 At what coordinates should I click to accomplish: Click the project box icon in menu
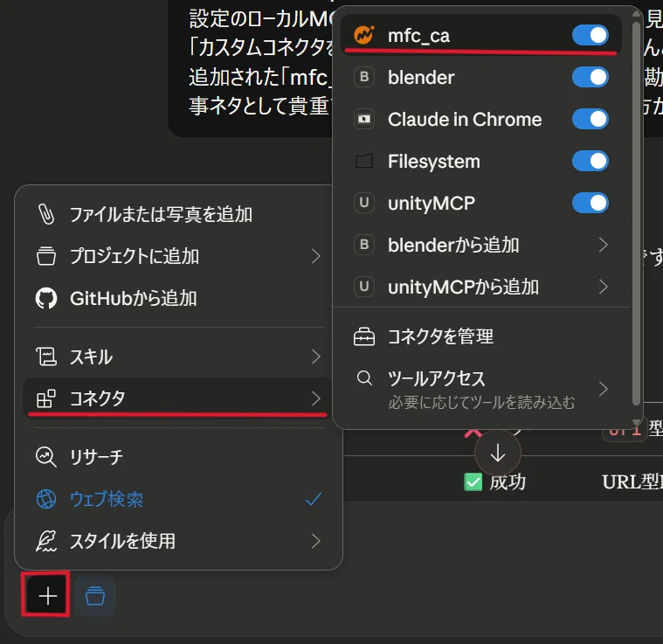coord(46,256)
